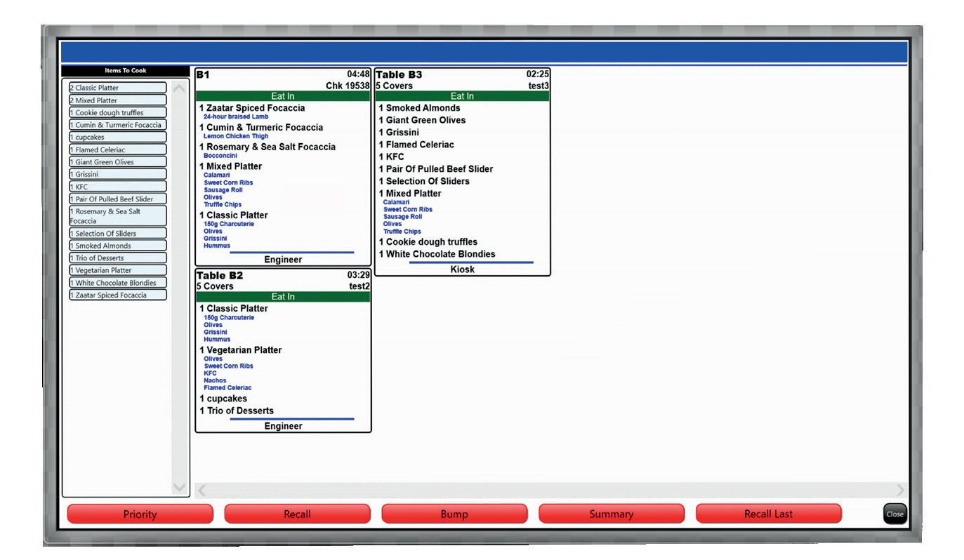
Task: Close the kitchen display screen
Action: [x=895, y=514]
